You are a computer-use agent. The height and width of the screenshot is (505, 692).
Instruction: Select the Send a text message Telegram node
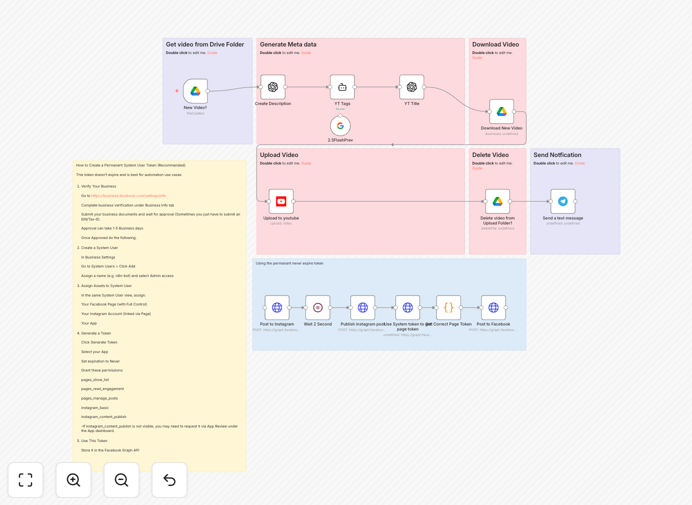pyautogui.click(x=563, y=202)
